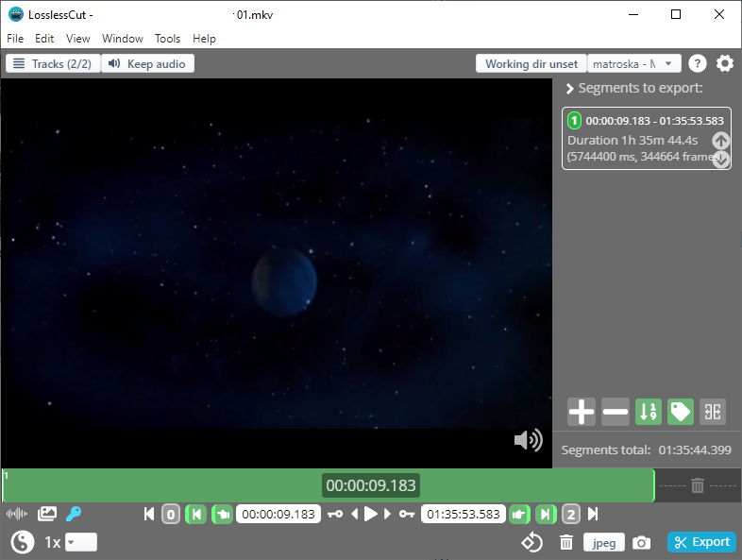This screenshot has height=560, width=742.
Task: Toggle the waveform display
Action: click(17, 514)
